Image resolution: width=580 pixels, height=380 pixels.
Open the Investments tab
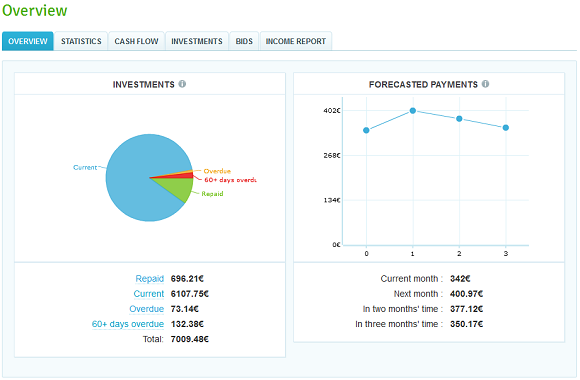(x=197, y=41)
